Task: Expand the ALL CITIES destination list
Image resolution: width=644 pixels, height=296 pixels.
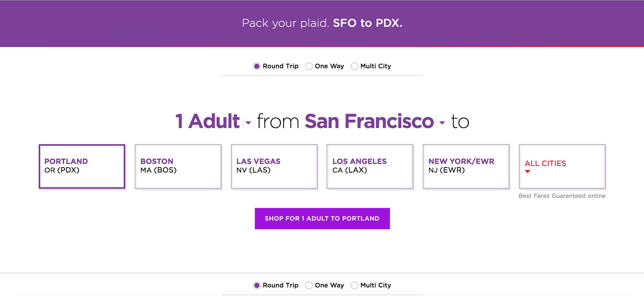Action: (562, 166)
